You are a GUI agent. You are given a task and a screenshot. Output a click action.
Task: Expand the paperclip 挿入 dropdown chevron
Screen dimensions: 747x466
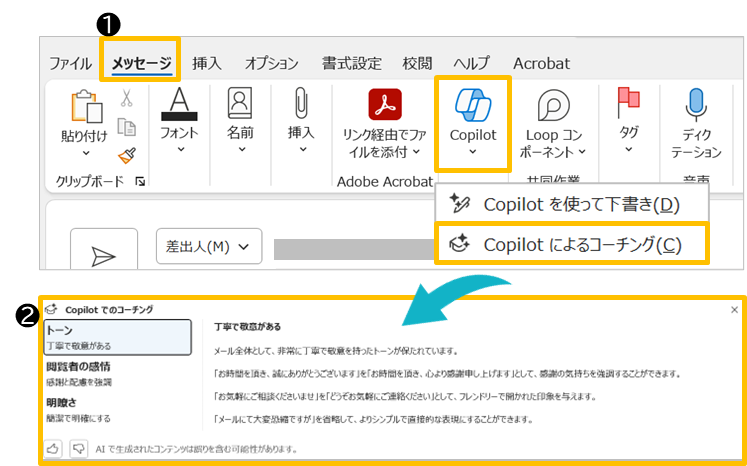(x=303, y=150)
